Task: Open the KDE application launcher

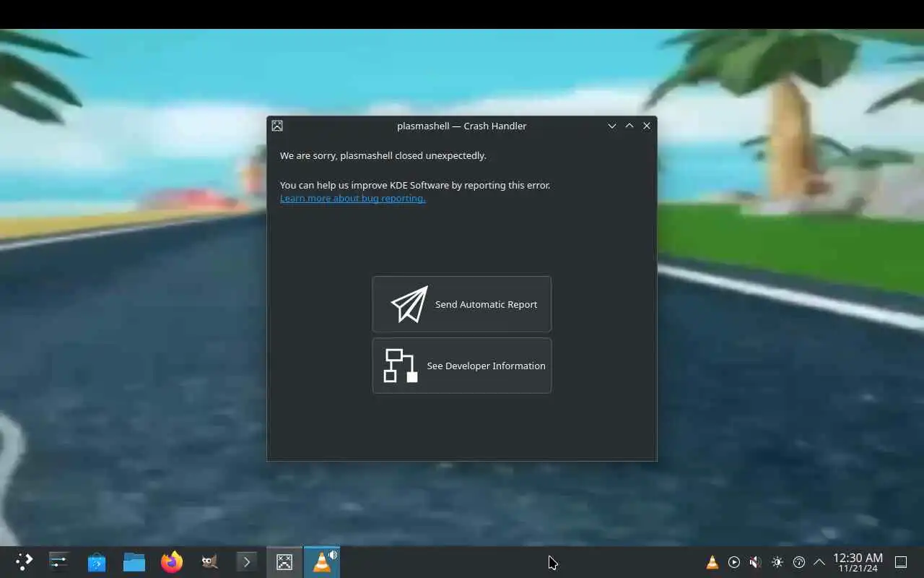Action: tap(24, 562)
